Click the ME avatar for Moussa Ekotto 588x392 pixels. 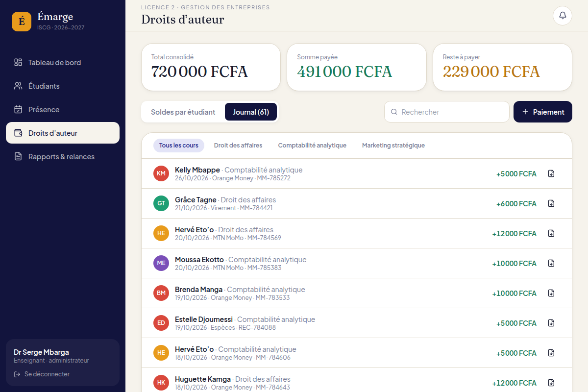click(161, 263)
